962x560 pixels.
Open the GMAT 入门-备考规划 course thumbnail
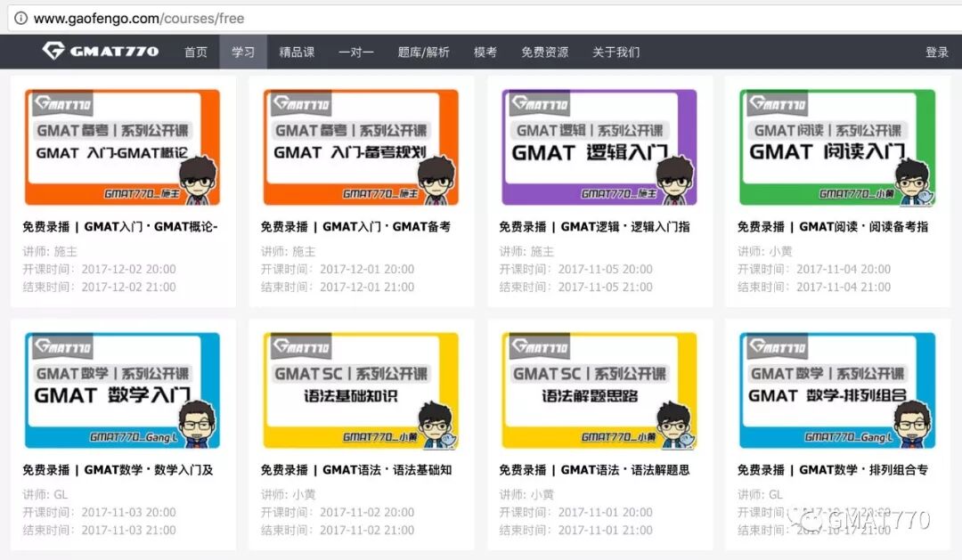coord(361,147)
